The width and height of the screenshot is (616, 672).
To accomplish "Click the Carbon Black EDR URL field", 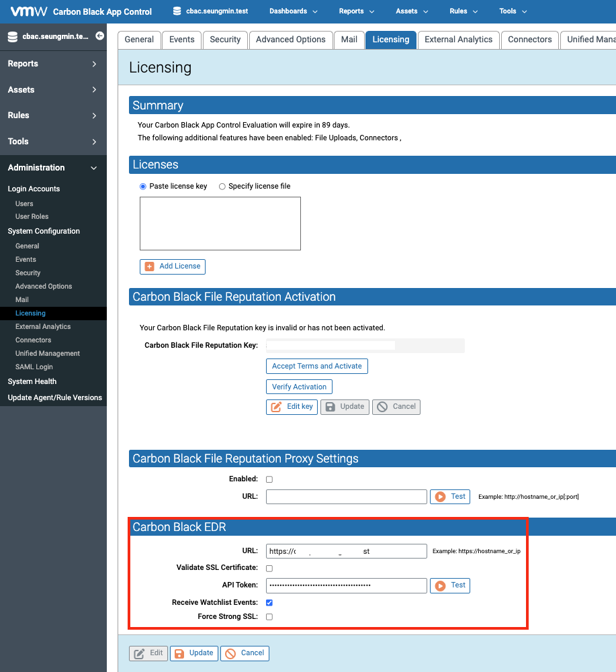I will [346, 552].
